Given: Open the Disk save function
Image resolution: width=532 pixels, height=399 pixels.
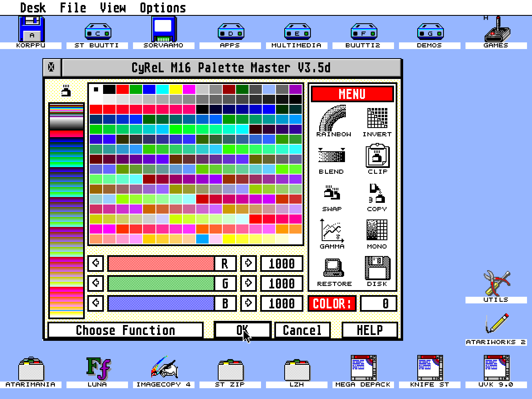Looking at the screenshot, I should tap(377, 268).
